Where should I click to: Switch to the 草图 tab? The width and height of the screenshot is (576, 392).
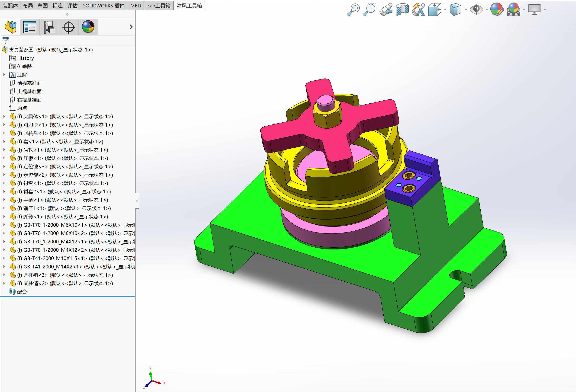point(43,6)
